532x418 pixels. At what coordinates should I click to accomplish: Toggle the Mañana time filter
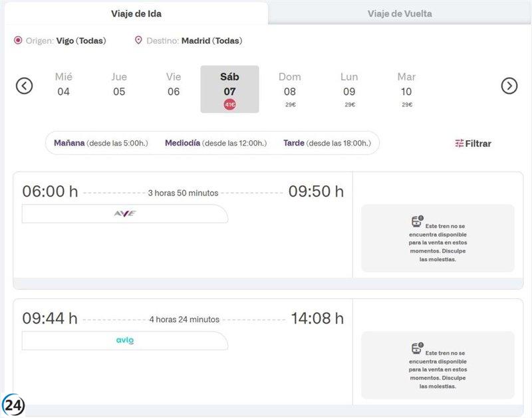(68, 143)
